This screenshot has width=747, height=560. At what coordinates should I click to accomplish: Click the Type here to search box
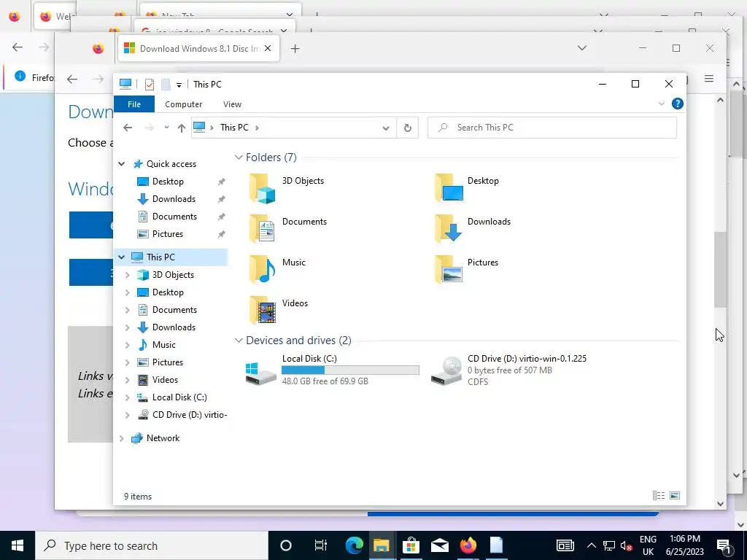(x=152, y=545)
